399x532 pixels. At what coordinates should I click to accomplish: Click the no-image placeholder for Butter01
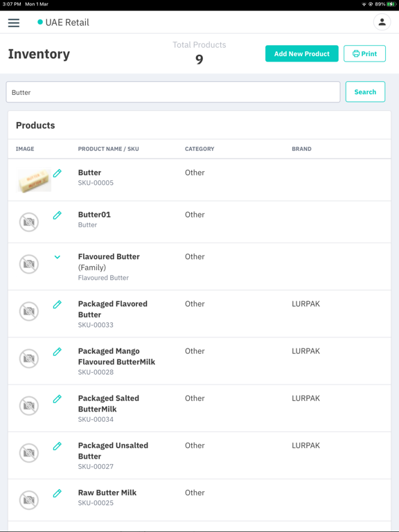tap(29, 222)
